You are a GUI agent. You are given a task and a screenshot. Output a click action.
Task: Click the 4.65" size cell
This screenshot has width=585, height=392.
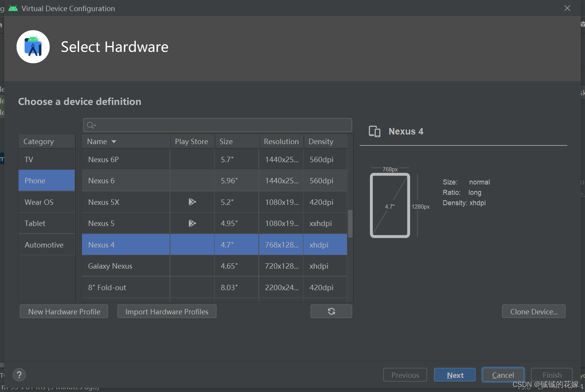(x=237, y=266)
